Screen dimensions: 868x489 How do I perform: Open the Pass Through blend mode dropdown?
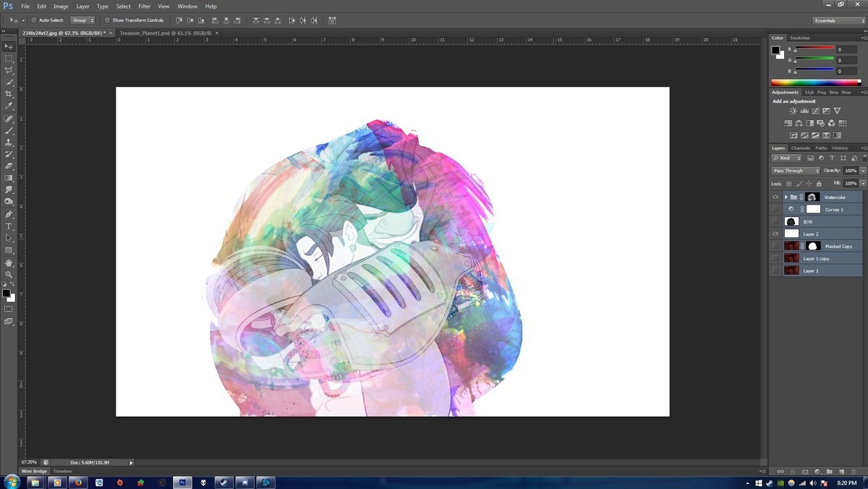click(796, 171)
